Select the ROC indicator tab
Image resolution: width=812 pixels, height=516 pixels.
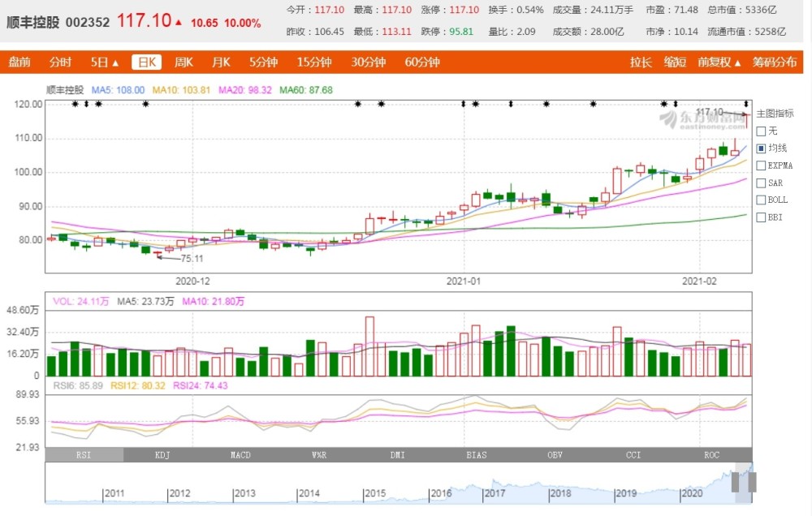pos(712,455)
